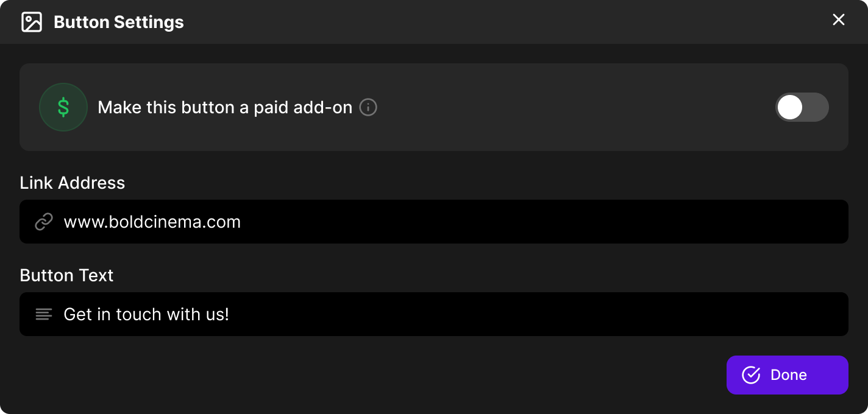Click the Button Settings header bar
This screenshot has width=868, height=414.
(x=427, y=21)
